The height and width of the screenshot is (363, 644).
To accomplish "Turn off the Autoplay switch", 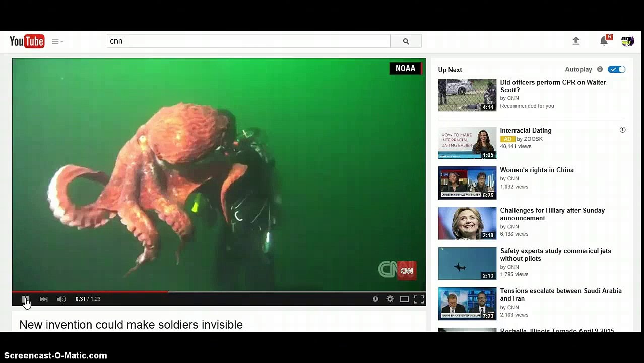I will (616, 70).
